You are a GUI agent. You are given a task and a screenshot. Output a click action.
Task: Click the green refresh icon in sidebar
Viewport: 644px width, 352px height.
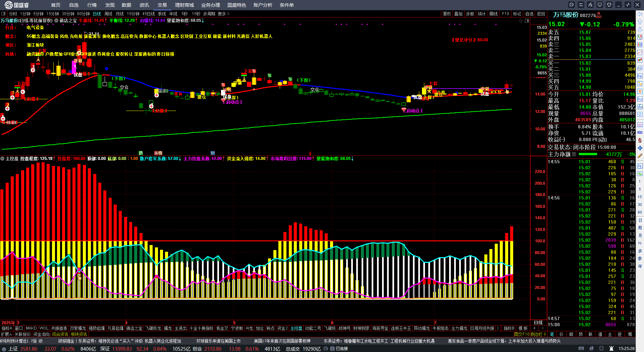tap(640, 174)
